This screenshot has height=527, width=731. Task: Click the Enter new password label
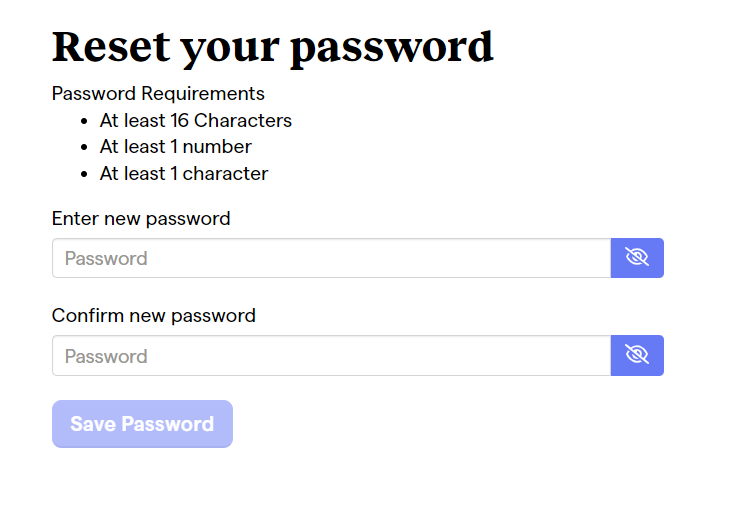click(141, 219)
